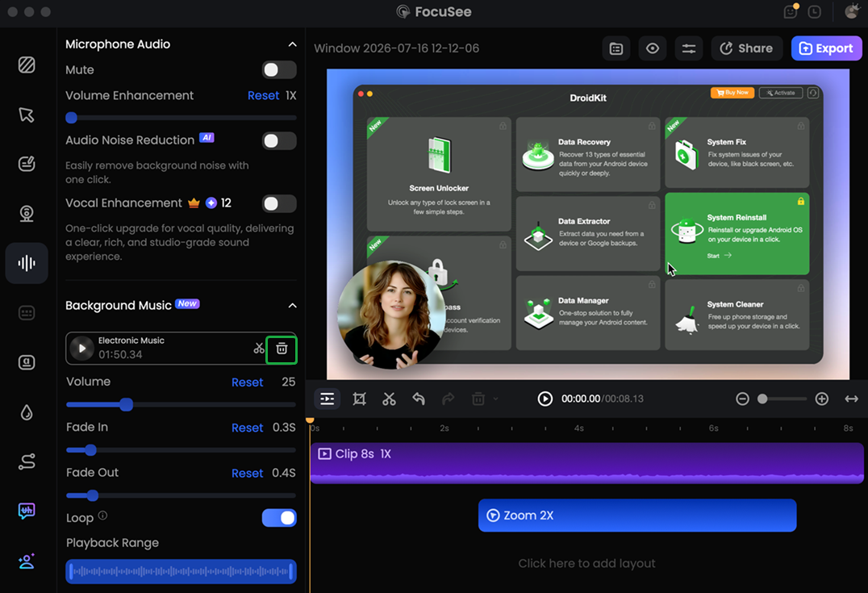The image size is (868, 593).
Task: Click the Fade Out slider handle
Action: [x=93, y=495]
